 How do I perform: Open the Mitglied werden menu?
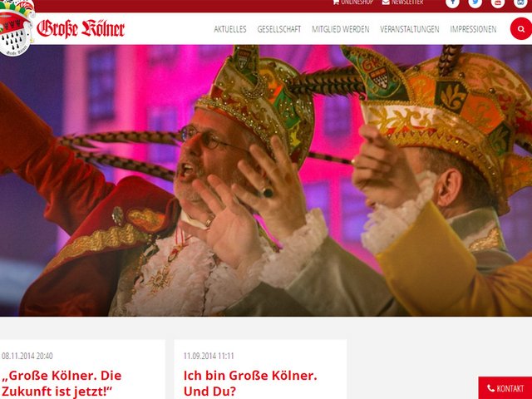click(x=340, y=29)
